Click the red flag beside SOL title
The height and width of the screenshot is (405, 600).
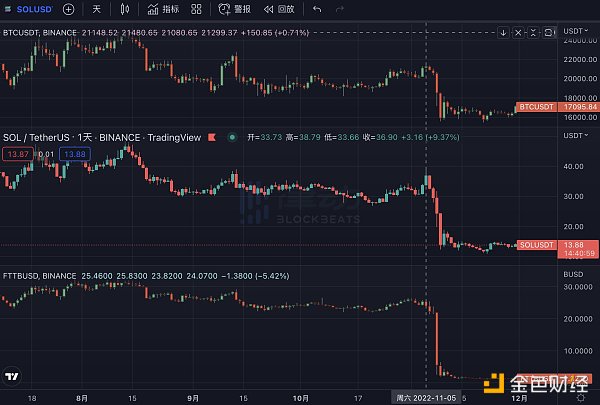click(x=209, y=137)
